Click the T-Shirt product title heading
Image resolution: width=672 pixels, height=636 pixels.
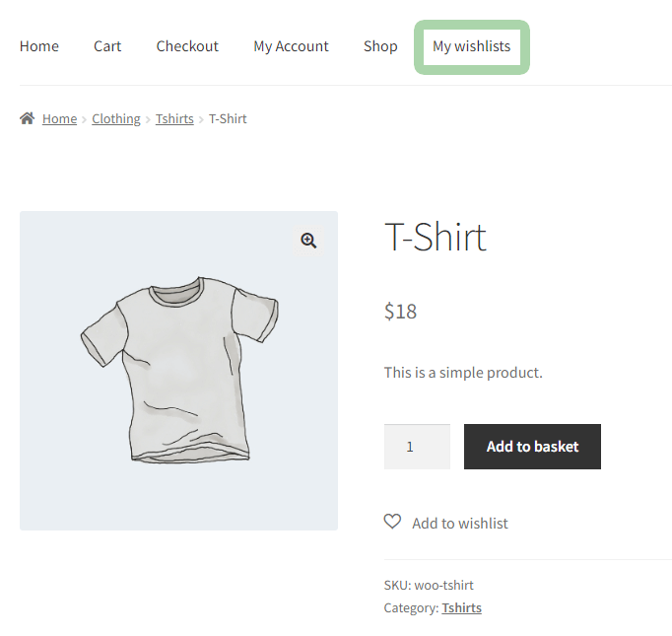tap(435, 238)
